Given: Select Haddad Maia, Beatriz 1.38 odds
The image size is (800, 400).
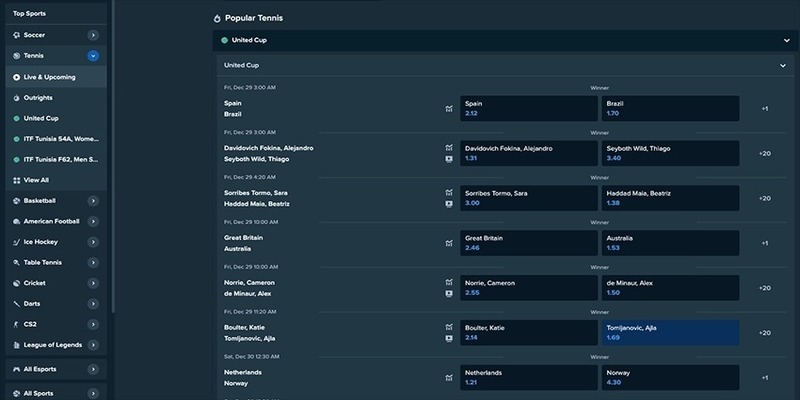Looking at the screenshot, I should [x=670, y=198].
